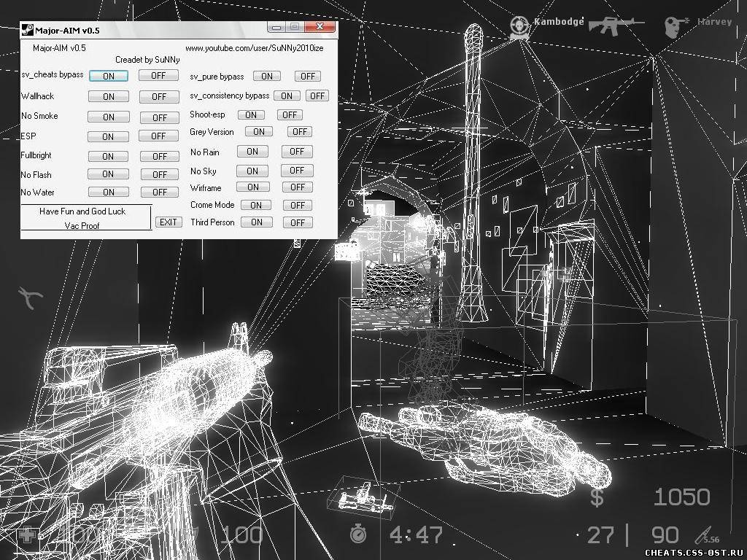
Task: Switch Wirframe mode ON
Action: [252, 187]
